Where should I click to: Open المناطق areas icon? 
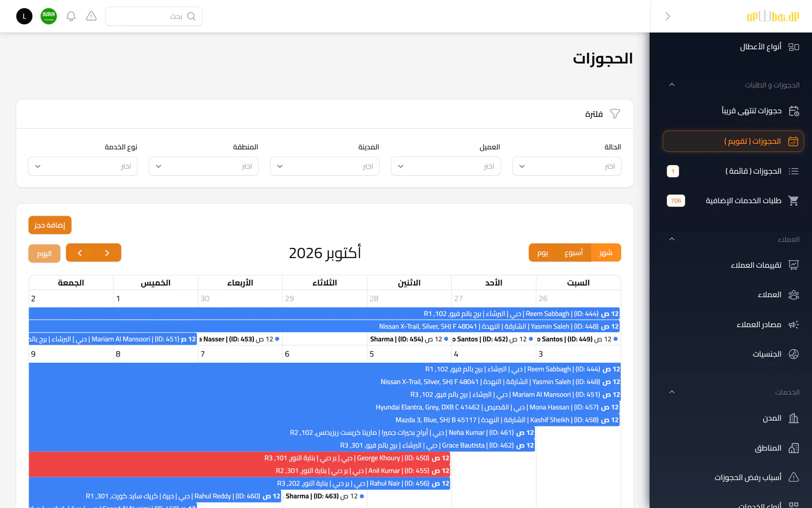tap(794, 448)
